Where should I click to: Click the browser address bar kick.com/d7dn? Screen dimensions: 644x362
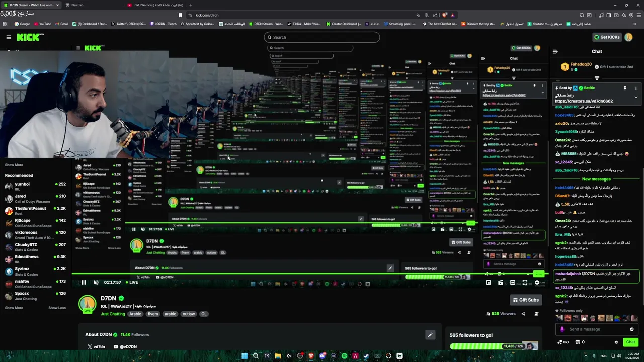click(302, 15)
